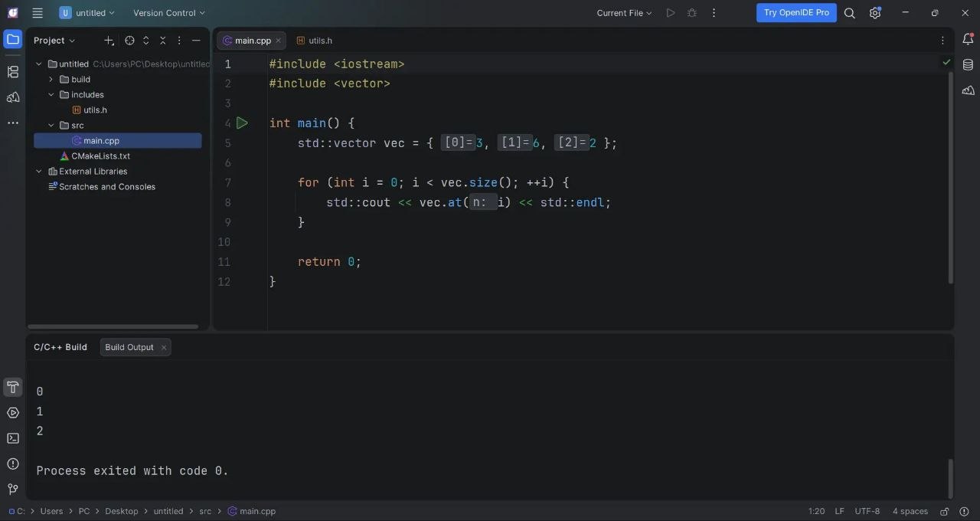
Task: Collapse the includes folder
Action: [x=51, y=95]
